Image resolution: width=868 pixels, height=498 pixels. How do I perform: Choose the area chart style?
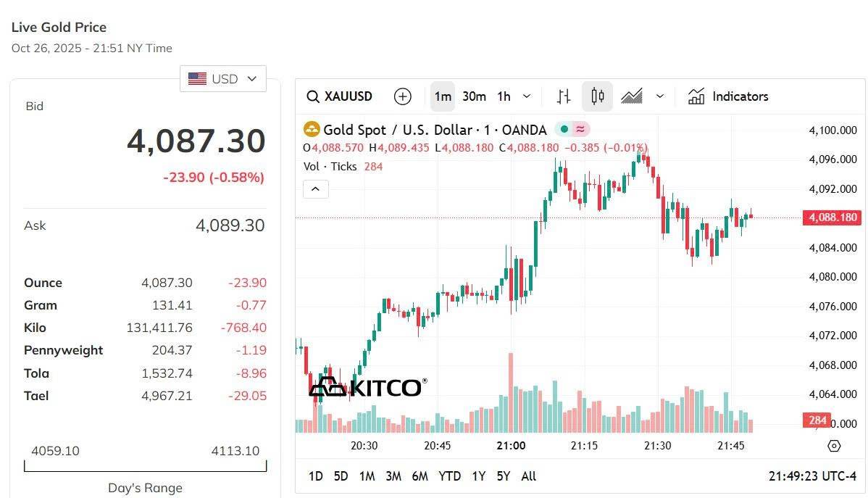click(x=632, y=96)
